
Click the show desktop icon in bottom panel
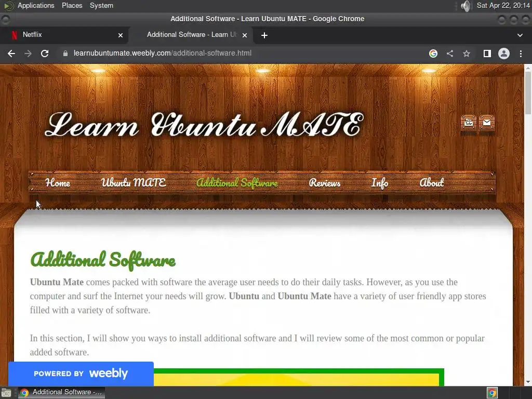[6, 393]
